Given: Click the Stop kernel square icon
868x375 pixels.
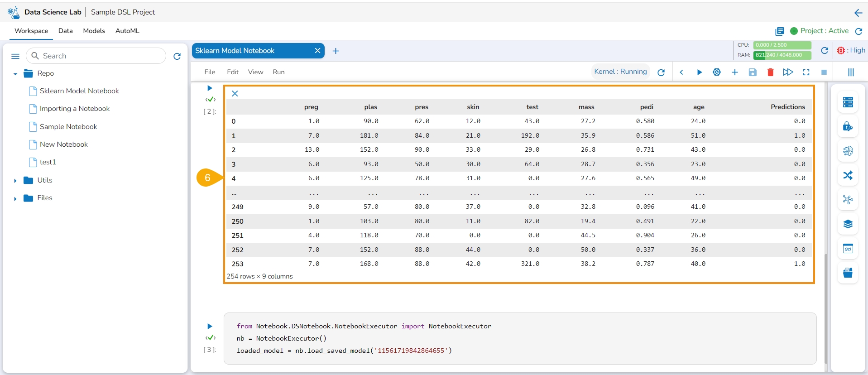Looking at the screenshot, I should (x=824, y=72).
